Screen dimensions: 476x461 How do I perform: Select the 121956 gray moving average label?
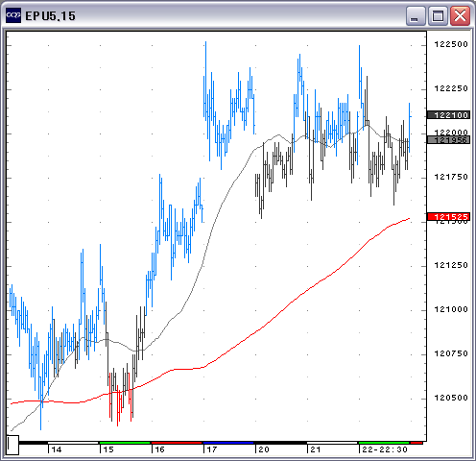click(x=448, y=139)
